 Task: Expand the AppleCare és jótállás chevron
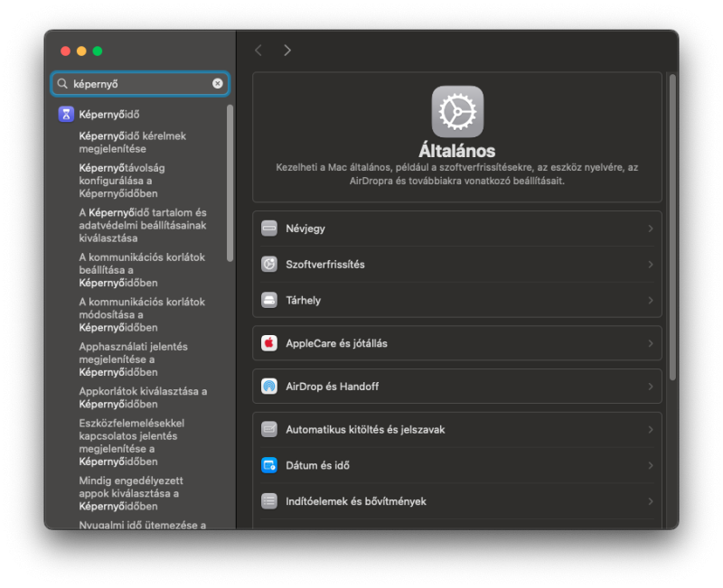pyautogui.click(x=651, y=344)
